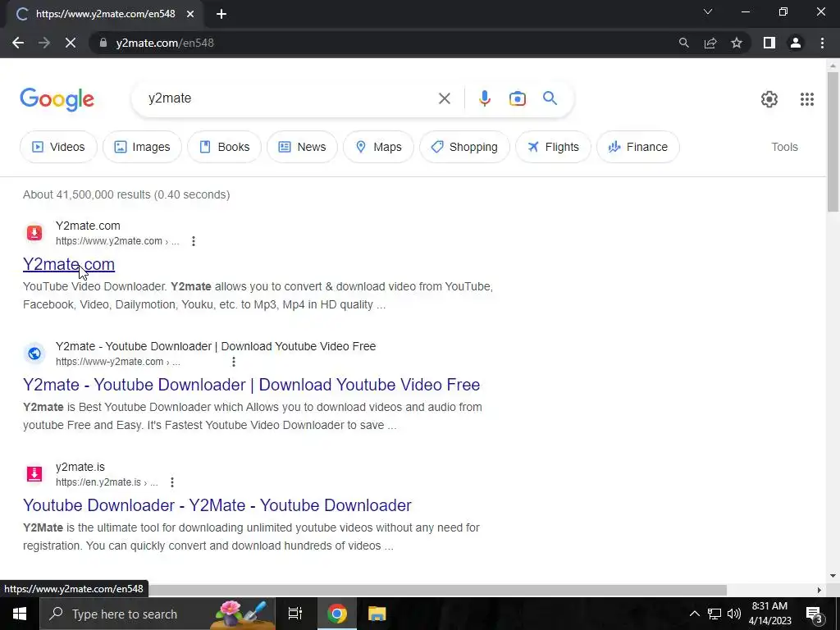Open the search Tools options
This screenshot has width=840, height=630.
coord(784,147)
